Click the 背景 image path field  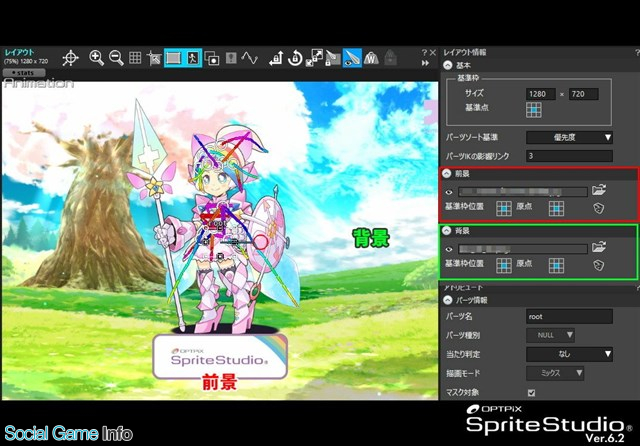tap(523, 249)
